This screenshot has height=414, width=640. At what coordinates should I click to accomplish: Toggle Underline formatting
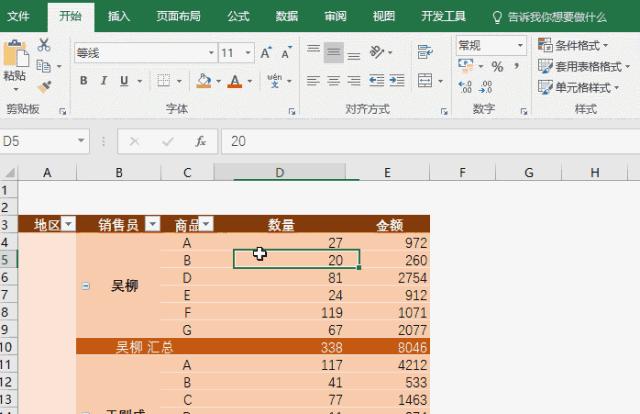[124, 80]
